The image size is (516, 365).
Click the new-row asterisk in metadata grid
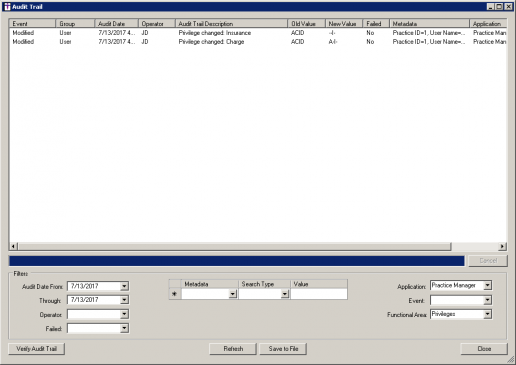[174, 294]
